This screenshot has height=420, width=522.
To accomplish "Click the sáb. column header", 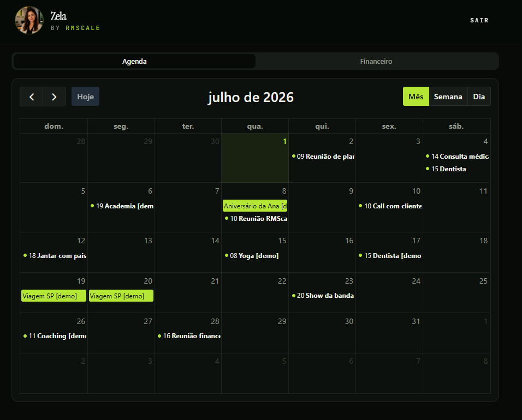I will click(x=456, y=127).
